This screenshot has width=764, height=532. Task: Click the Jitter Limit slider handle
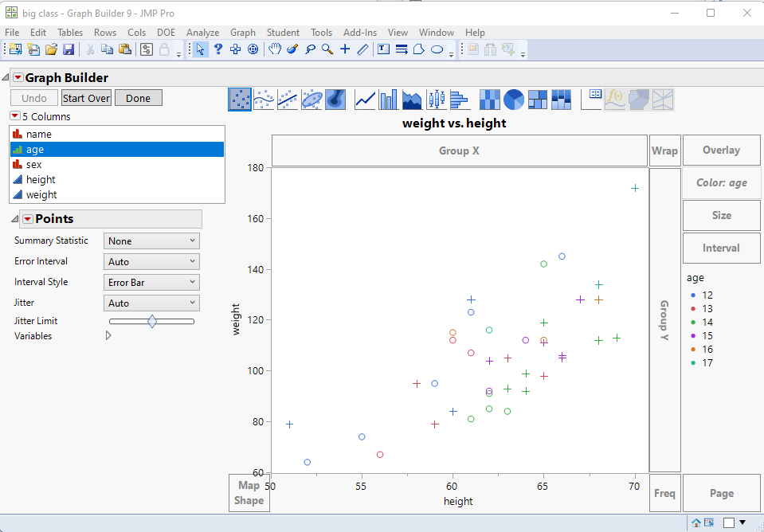coord(152,321)
